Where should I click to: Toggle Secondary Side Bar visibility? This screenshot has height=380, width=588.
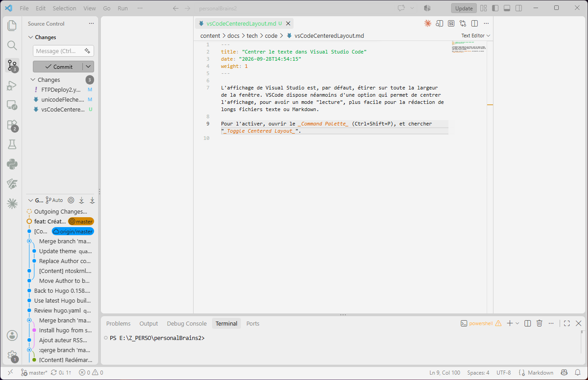pos(519,8)
